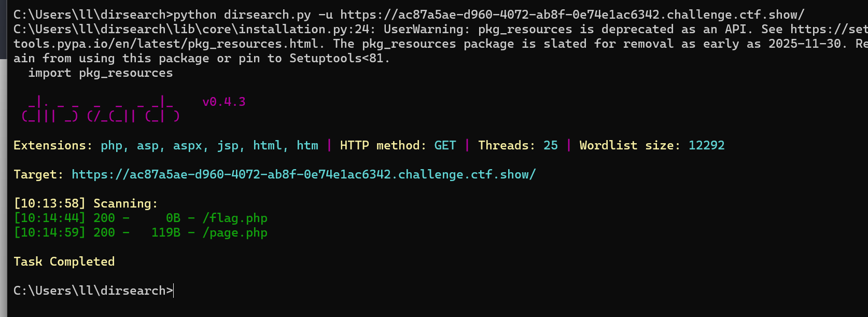This screenshot has width=868, height=317.
Task: Click the htm extension entry
Action: click(307, 145)
